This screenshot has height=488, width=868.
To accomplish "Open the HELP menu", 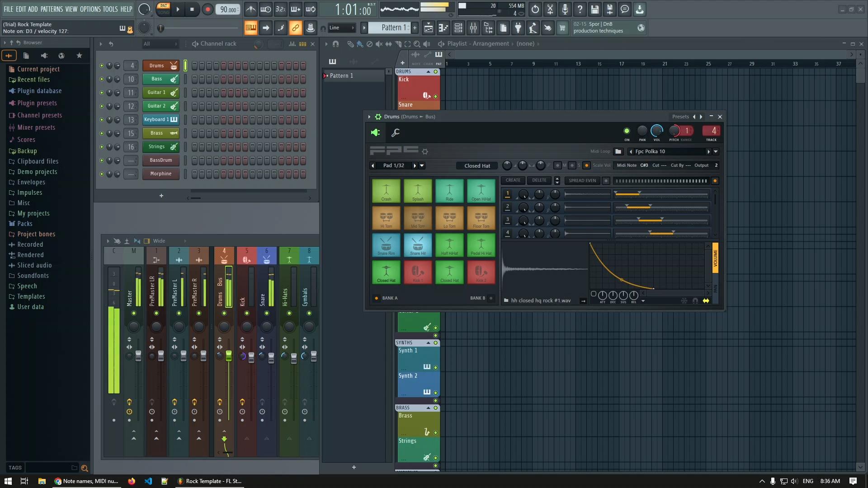I will click(126, 9).
